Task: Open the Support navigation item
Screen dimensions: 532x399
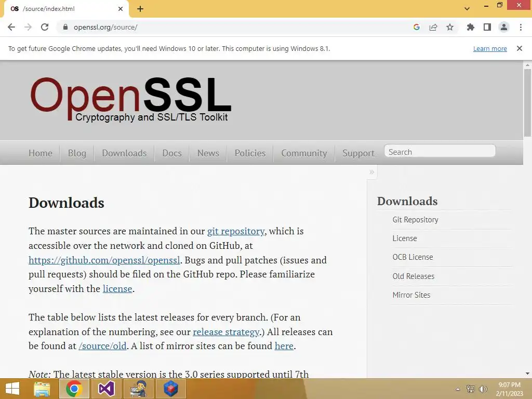Action: tap(358, 153)
